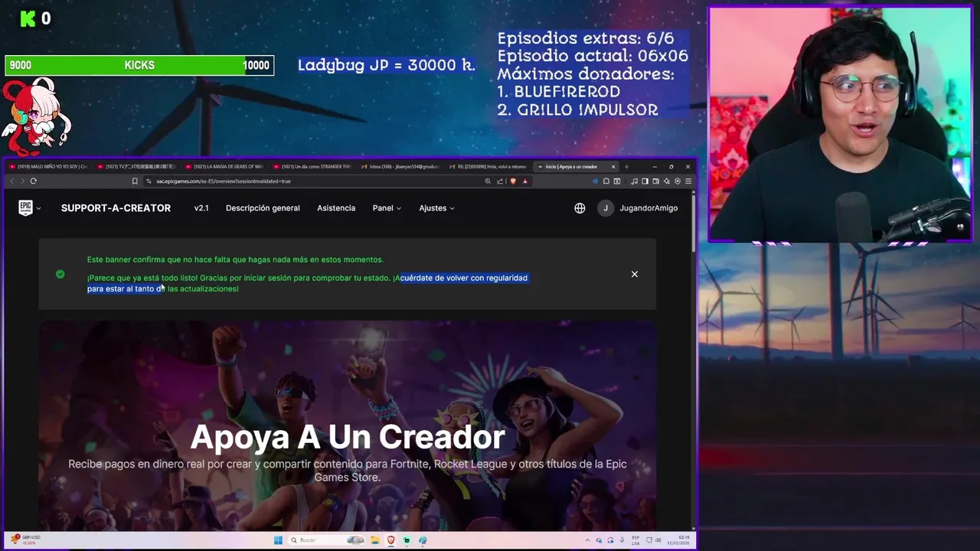Open File Explorer from the taskbar
This screenshot has width=980, height=551.
coord(376,540)
